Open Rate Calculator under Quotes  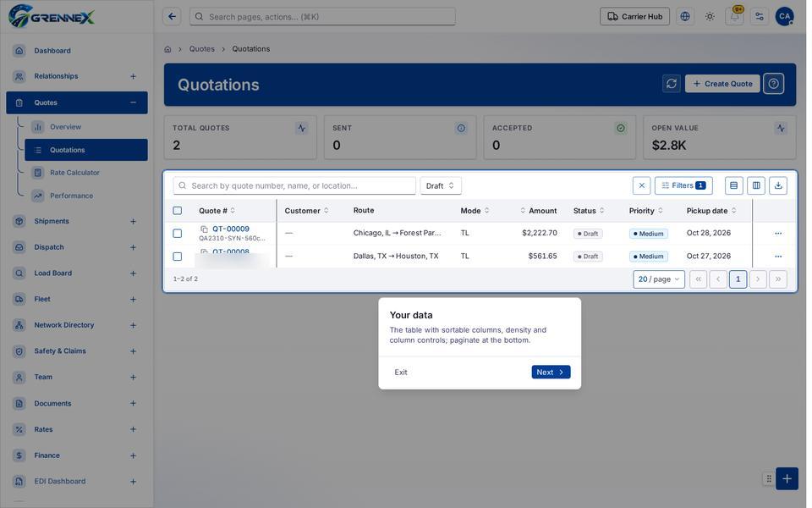tap(86, 173)
